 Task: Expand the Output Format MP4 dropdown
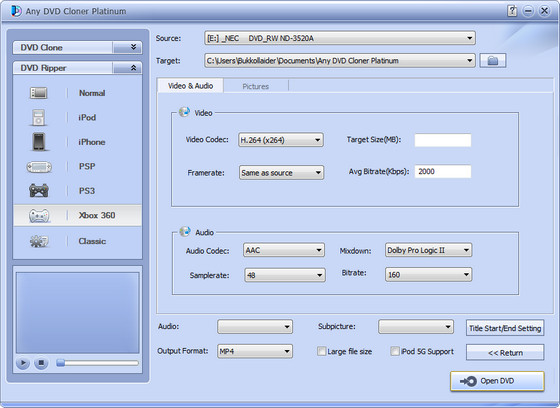tap(255, 351)
